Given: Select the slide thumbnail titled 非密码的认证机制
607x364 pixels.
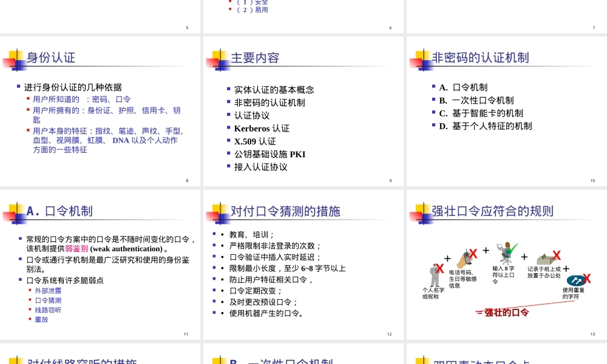Looking at the screenshot, I should [x=507, y=112].
